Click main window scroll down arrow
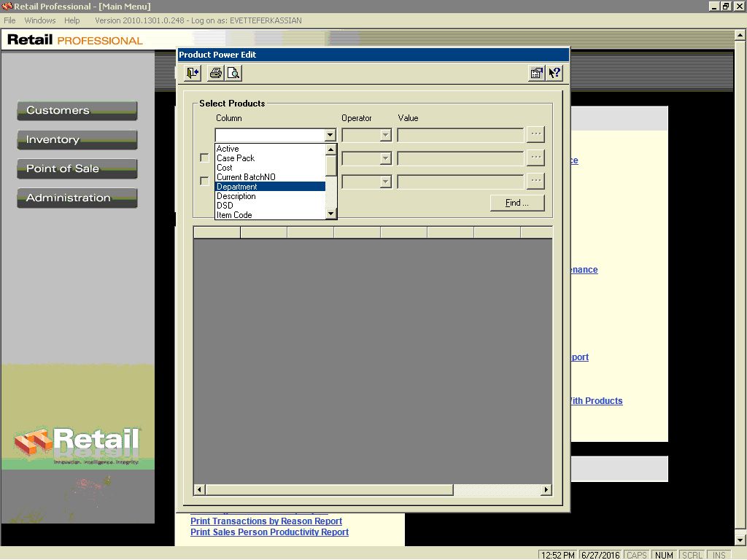The height and width of the screenshot is (560, 747). pos(740,540)
